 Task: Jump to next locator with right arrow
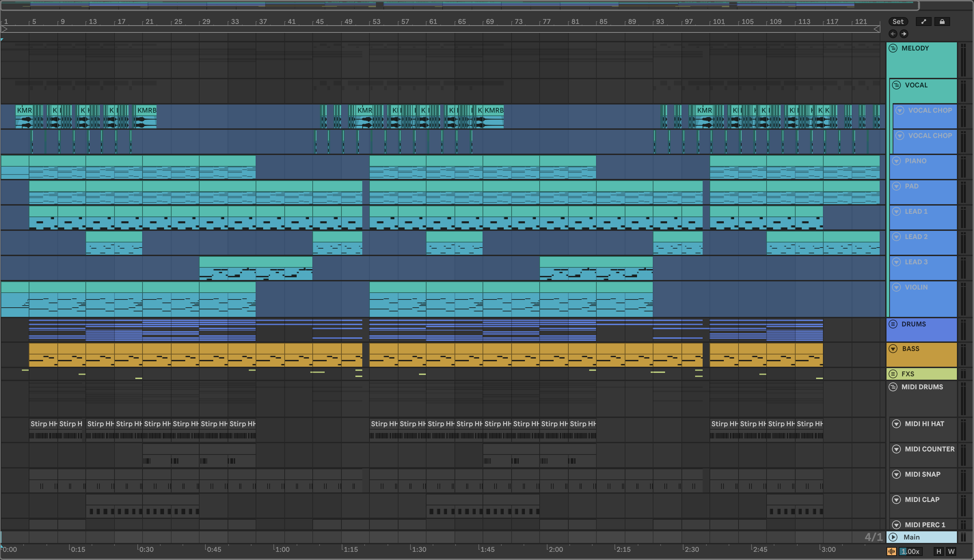[x=904, y=34]
